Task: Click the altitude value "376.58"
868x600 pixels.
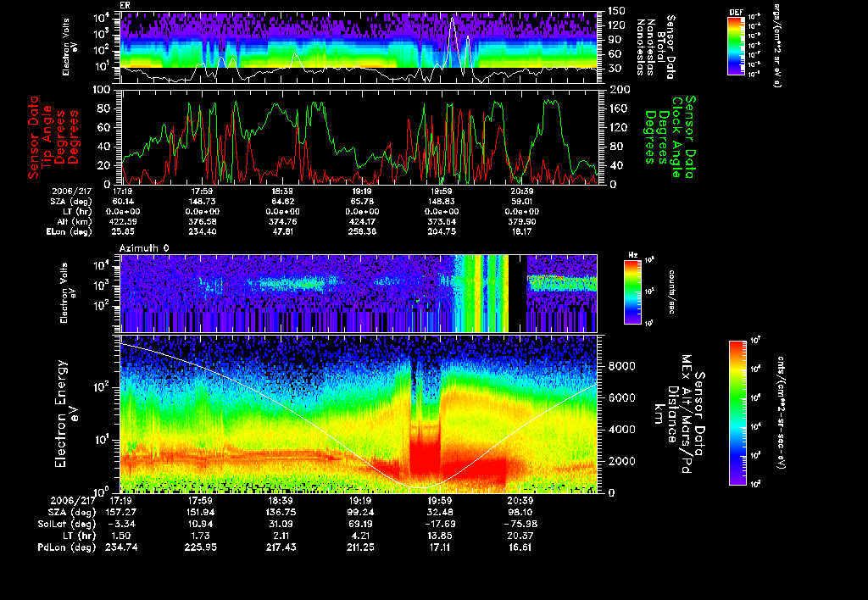Action: pyautogui.click(x=202, y=221)
